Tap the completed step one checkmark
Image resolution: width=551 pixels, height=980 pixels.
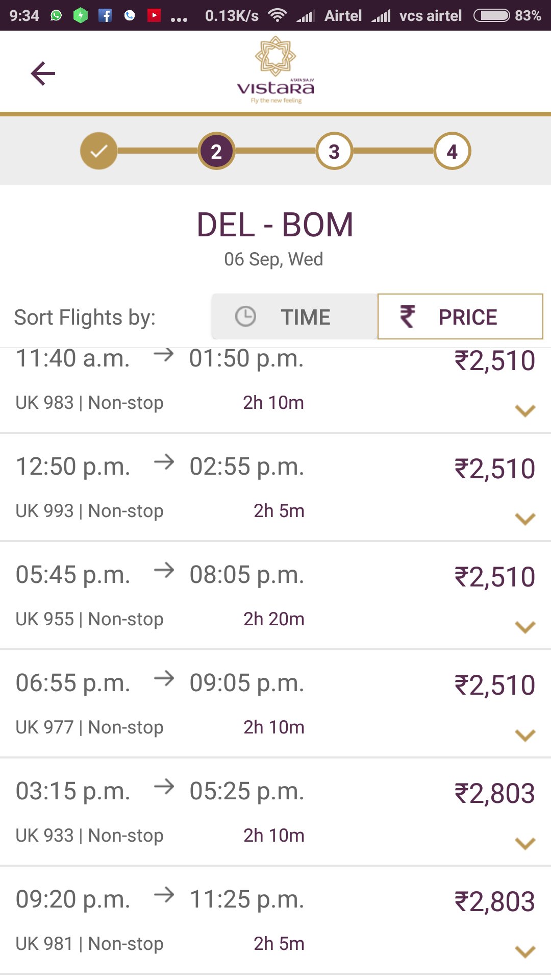click(x=98, y=151)
